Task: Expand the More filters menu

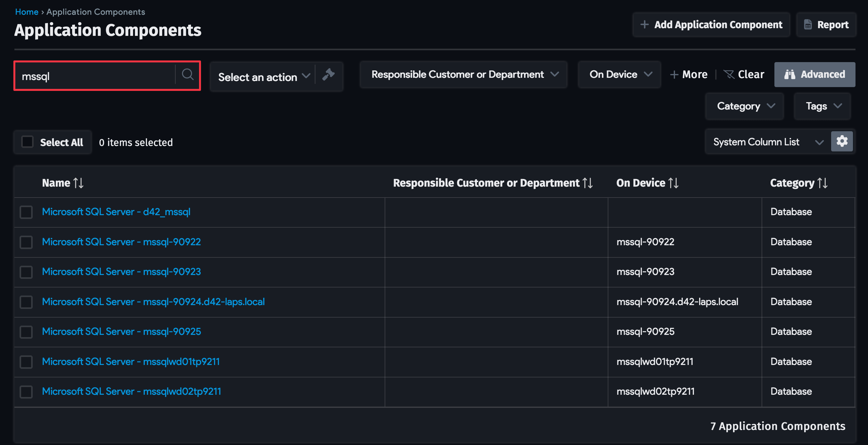Action: [689, 74]
